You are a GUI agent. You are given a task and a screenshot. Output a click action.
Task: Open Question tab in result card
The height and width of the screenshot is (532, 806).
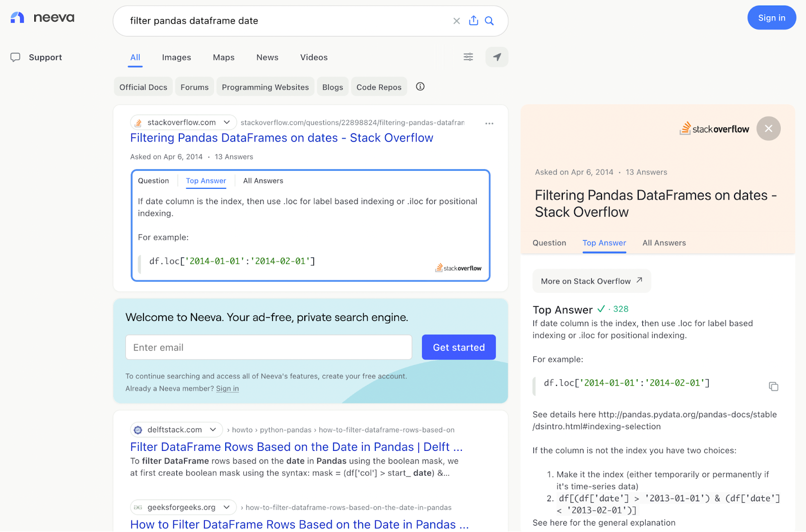coord(154,181)
